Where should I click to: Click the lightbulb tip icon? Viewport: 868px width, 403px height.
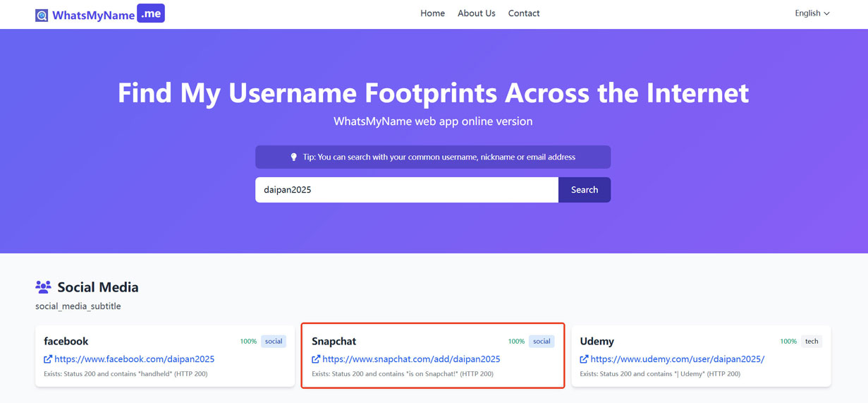click(294, 157)
